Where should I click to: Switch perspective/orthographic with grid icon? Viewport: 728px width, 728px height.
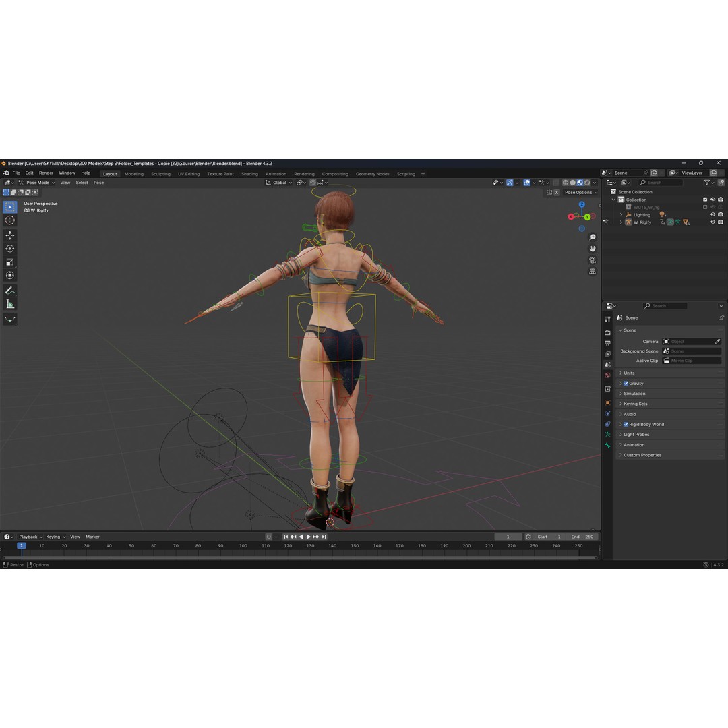click(593, 271)
